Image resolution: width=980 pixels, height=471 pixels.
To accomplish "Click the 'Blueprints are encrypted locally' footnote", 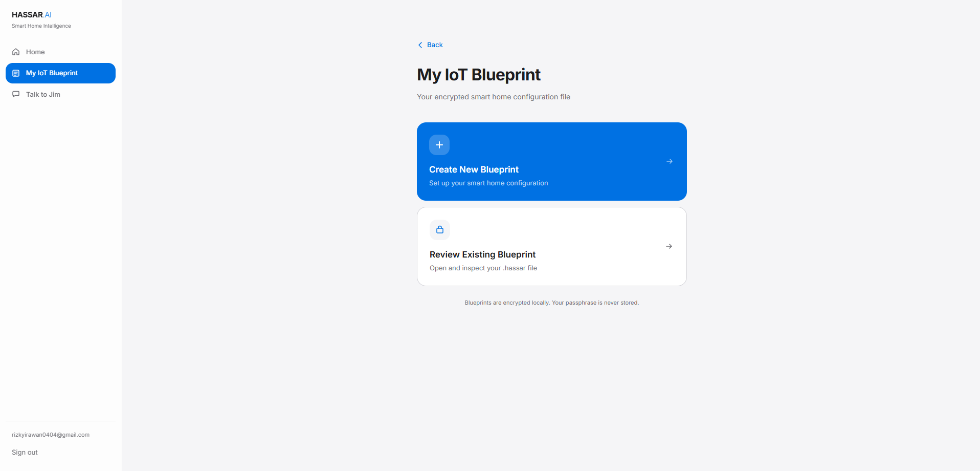I will click(x=551, y=303).
